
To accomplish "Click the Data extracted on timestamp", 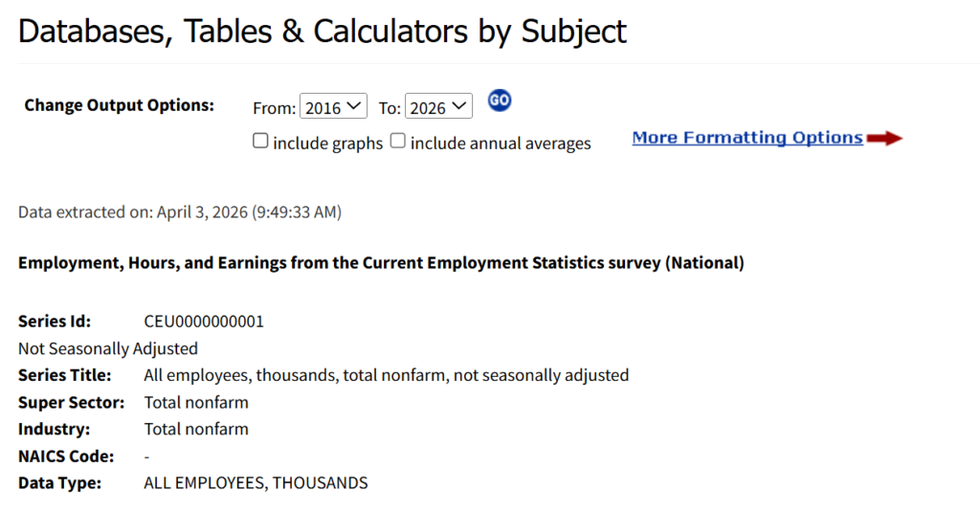I will pos(180,211).
